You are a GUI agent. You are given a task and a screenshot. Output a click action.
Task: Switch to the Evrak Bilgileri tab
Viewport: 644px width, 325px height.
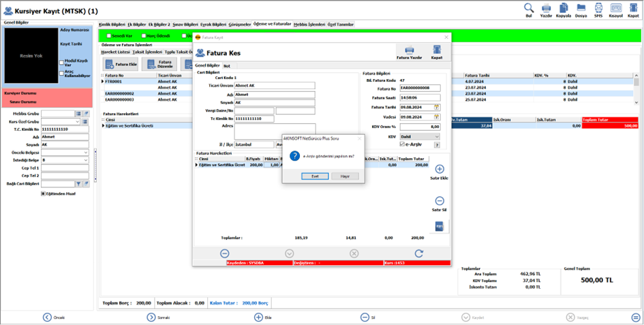click(213, 25)
